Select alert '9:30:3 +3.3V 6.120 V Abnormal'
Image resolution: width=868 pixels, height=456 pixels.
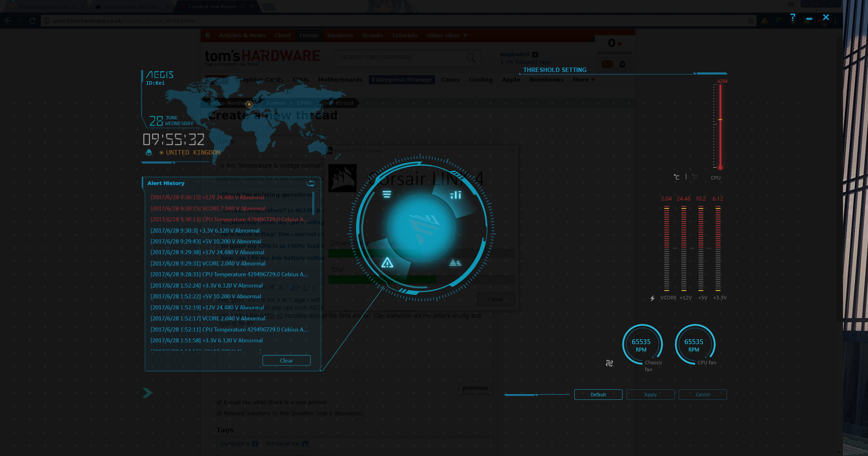click(x=205, y=230)
